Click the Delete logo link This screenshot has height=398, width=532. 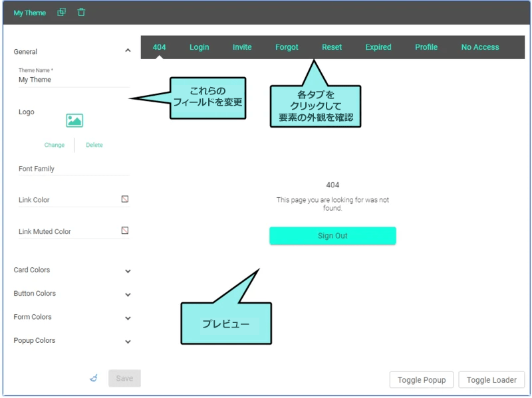(94, 145)
